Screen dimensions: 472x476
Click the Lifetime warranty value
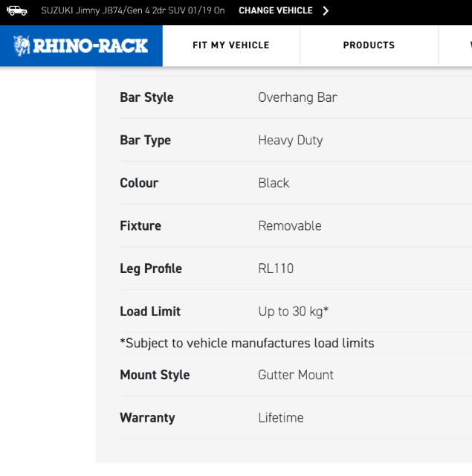(x=281, y=418)
